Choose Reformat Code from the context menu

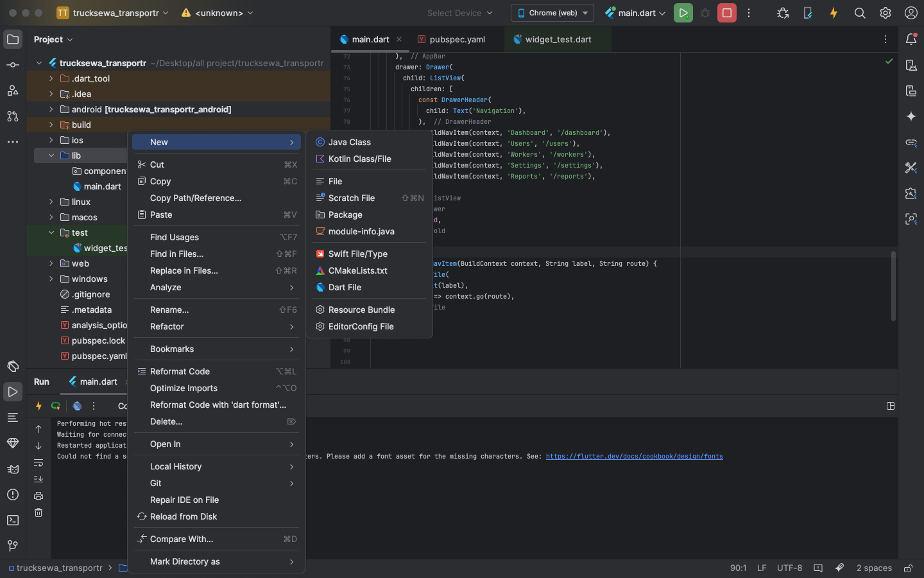pyautogui.click(x=180, y=371)
